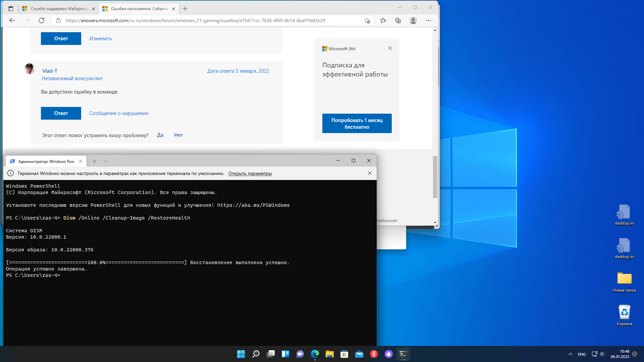Open Mail app from taskbar
The height and width of the screenshot is (362, 644).
pyautogui.click(x=359, y=354)
